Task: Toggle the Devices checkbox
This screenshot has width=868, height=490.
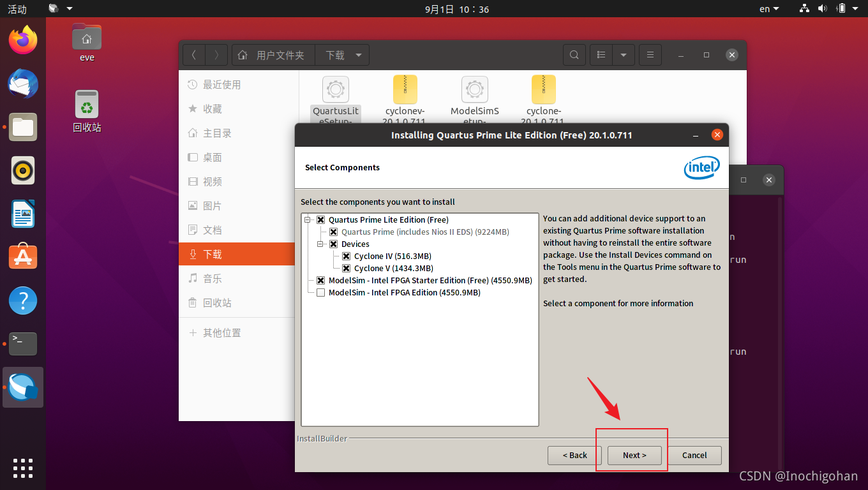Action: (x=333, y=244)
